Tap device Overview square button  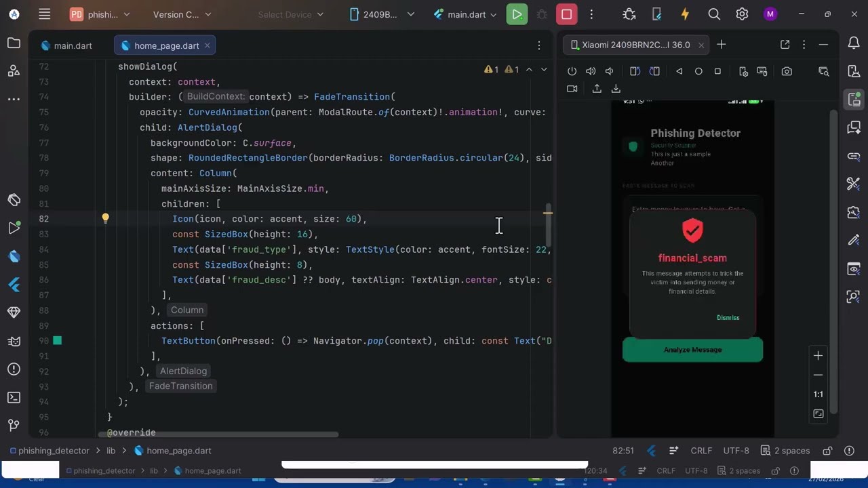coord(717,71)
